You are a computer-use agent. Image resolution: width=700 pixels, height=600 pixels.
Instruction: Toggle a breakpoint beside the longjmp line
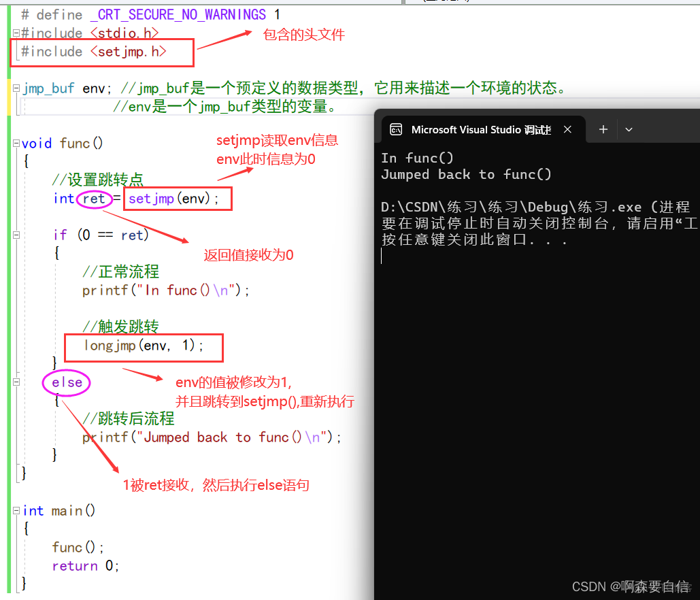[x=5, y=346]
